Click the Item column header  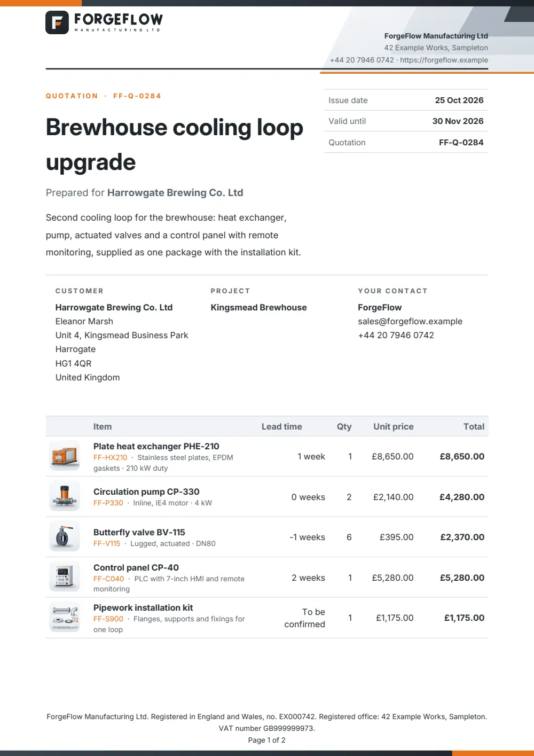pos(103,426)
